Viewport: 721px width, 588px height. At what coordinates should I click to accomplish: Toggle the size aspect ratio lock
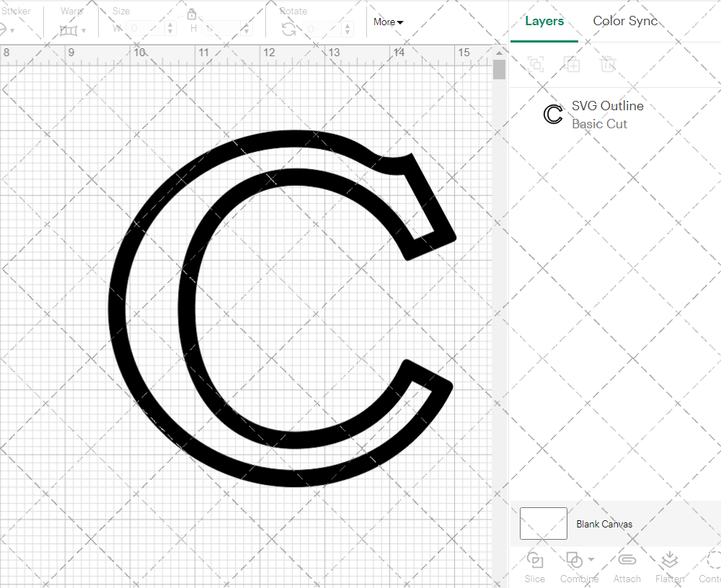pos(192,14)
